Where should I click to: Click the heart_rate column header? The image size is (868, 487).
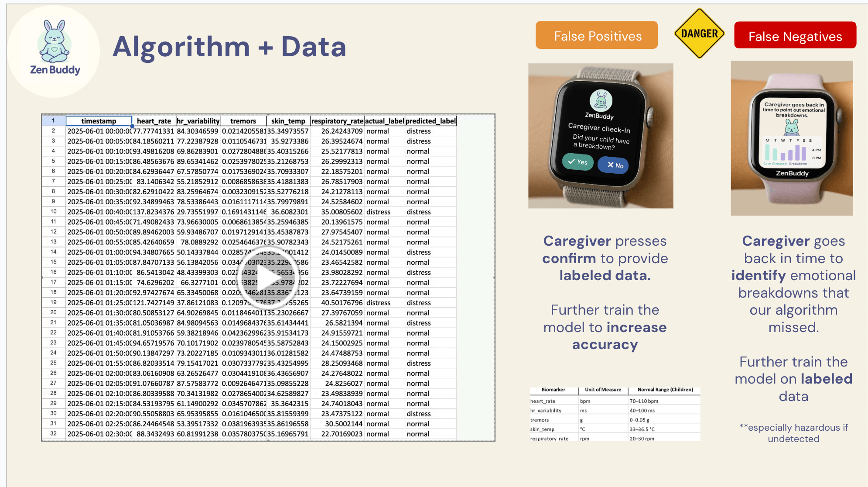coord(154,121)
